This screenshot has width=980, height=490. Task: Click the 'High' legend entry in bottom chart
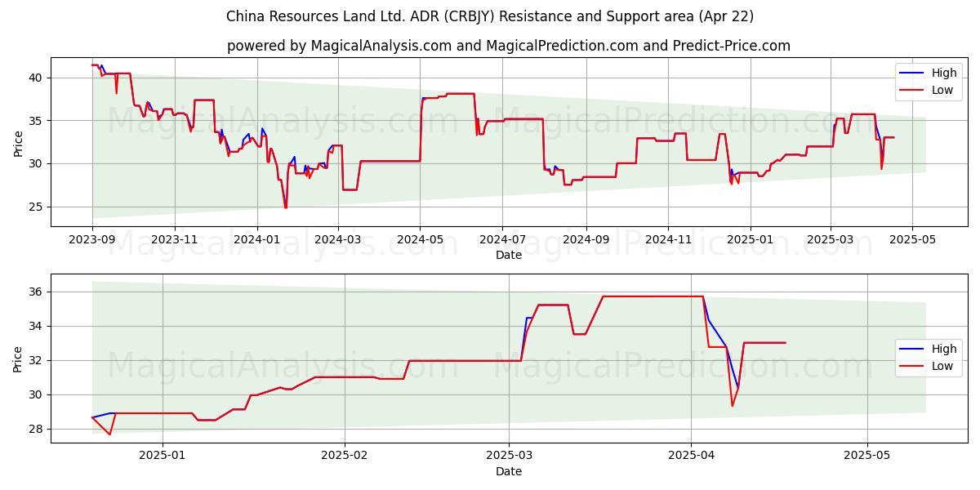944,350
